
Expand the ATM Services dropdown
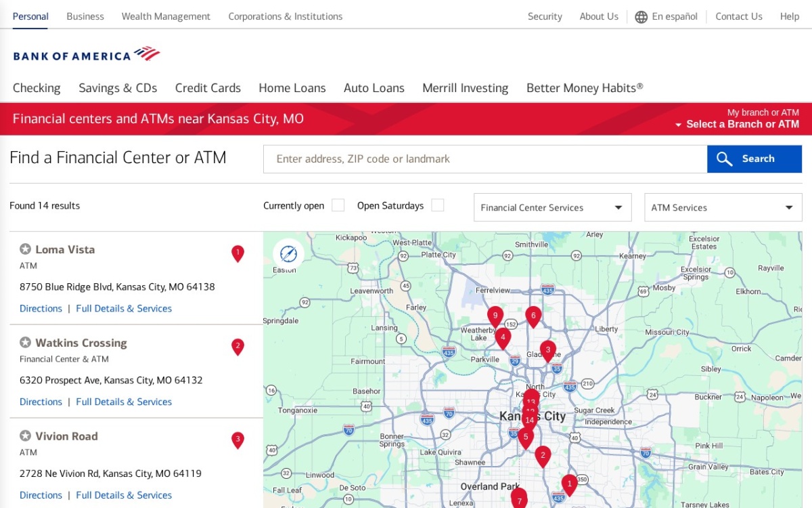click(x=723, y=207)
